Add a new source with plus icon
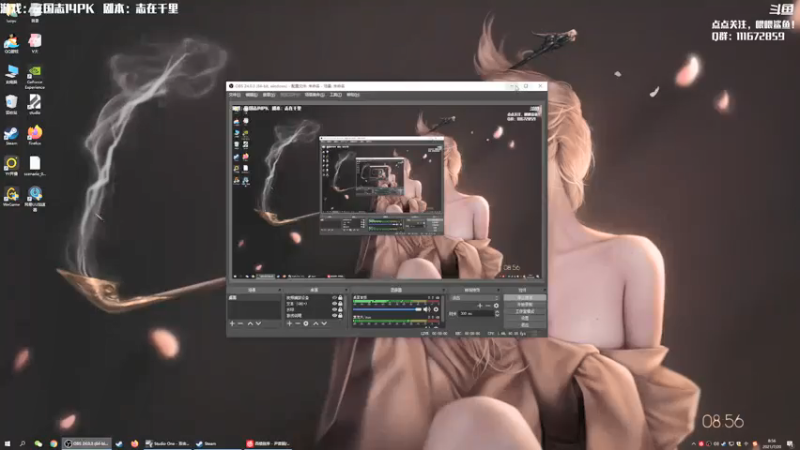The image size is (800, 450). coord(289,323)
